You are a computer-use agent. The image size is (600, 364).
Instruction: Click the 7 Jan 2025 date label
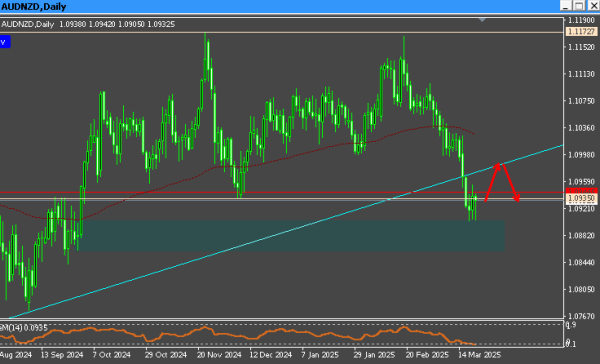tap(320, 355)
